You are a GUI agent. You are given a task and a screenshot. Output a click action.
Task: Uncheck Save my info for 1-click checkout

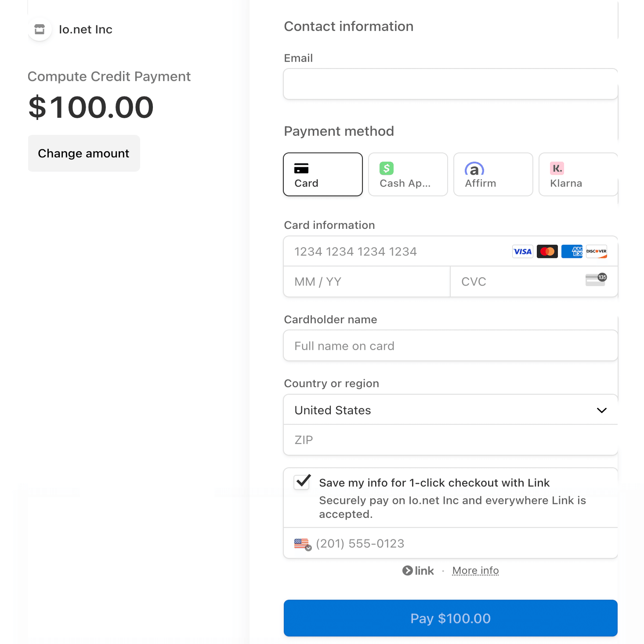click(x=302, y=482)
